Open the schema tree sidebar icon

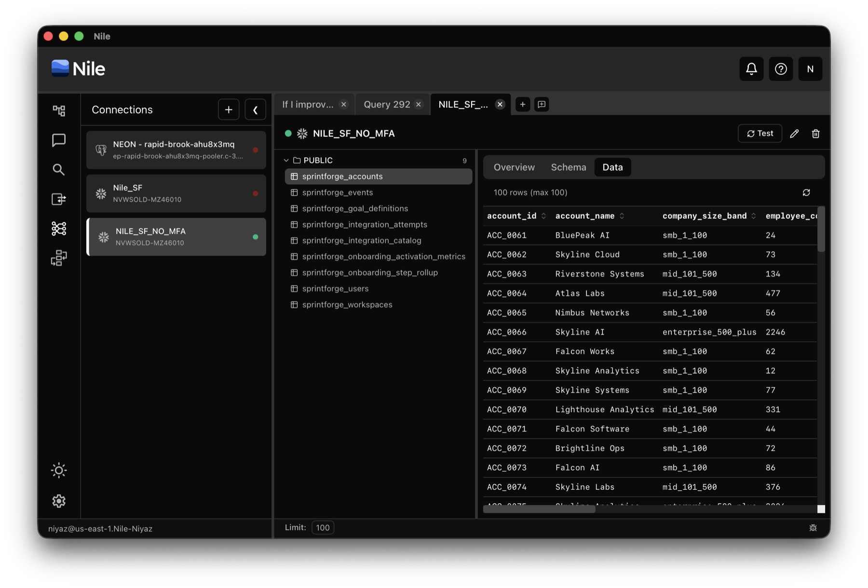point(59,110)
